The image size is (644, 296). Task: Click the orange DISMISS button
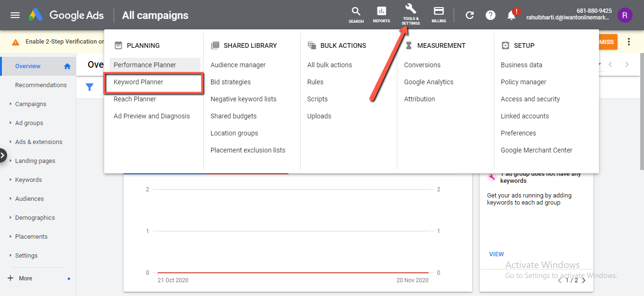(608, 42)
